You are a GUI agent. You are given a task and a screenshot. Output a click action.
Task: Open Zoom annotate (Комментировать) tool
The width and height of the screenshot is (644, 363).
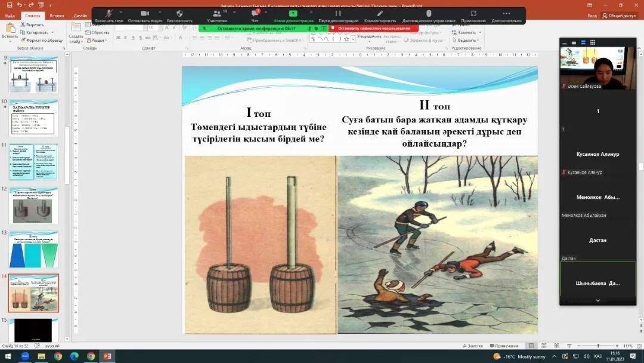pos(380,16)
